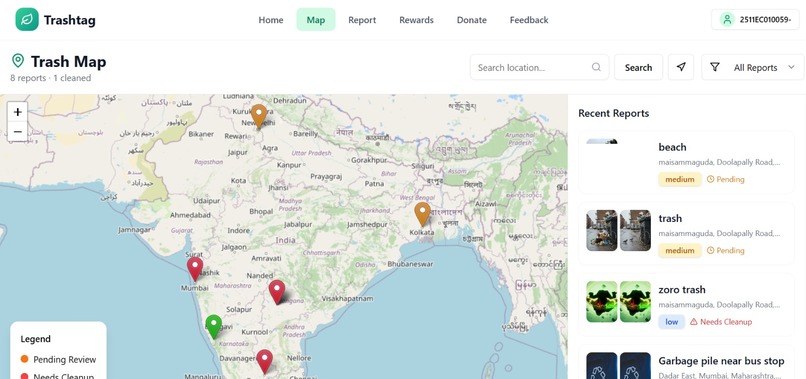The height and width of the screenshot is (379, 806).
Task: Click the 8 reports · 1 cleaned summary
Action: click(50, 78)
